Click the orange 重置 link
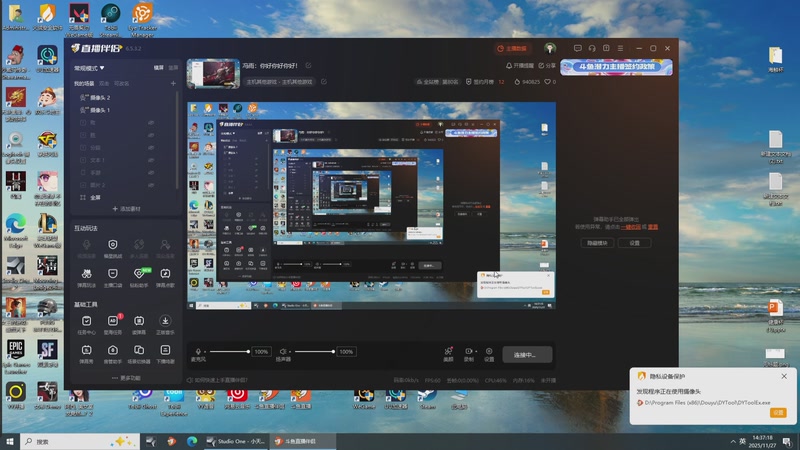This screenshot has width=800, height=450. (x=653, y=227)
